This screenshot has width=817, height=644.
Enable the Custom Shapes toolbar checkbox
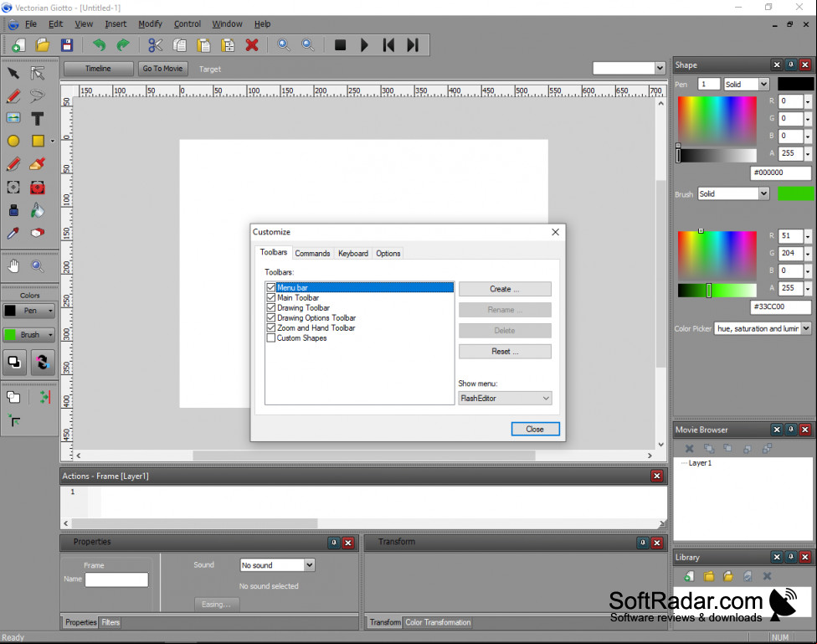click(x=271, y=337)
